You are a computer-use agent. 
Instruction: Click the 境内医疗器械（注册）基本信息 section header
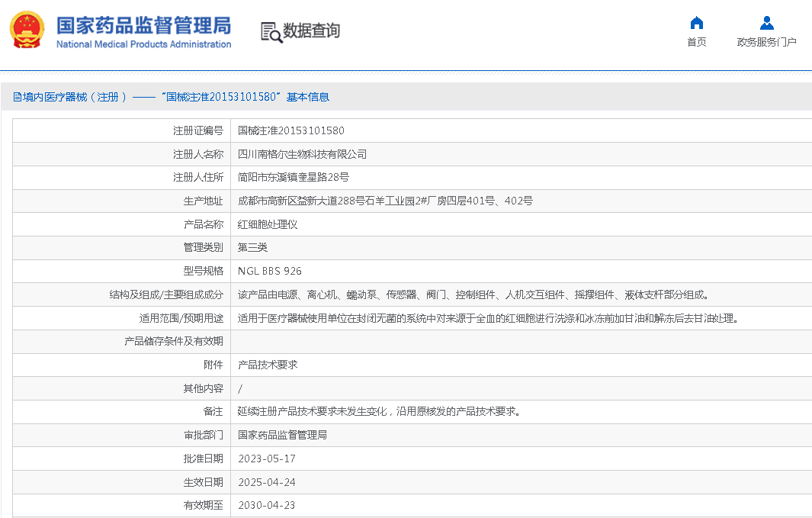click(171, 97)
